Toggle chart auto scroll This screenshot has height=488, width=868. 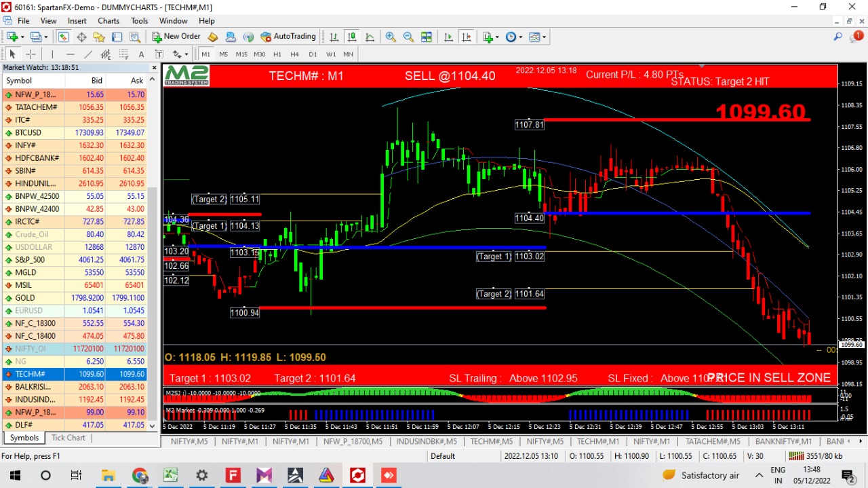(x=449, y=37)
